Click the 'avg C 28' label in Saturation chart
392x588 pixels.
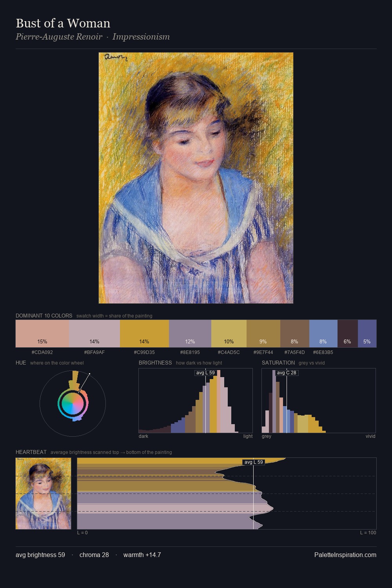click(x=287, y=373)
